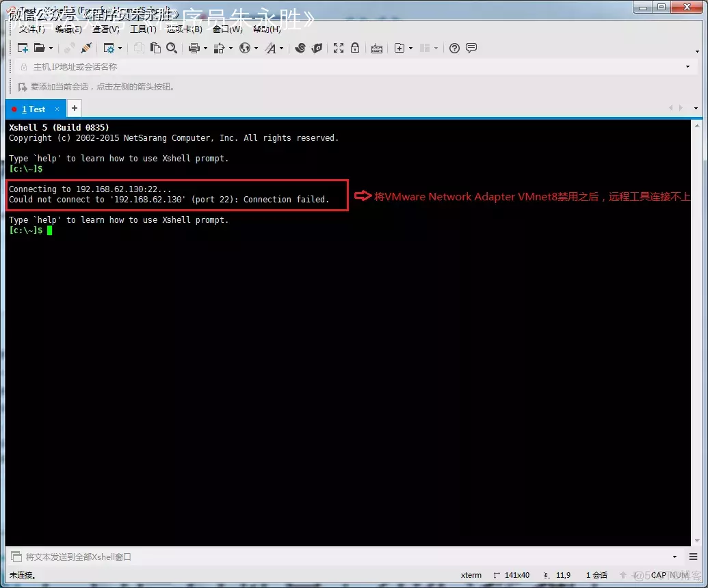Open the address bar history dropdown
Screen dimensions: 708x588
coord(687,67)
